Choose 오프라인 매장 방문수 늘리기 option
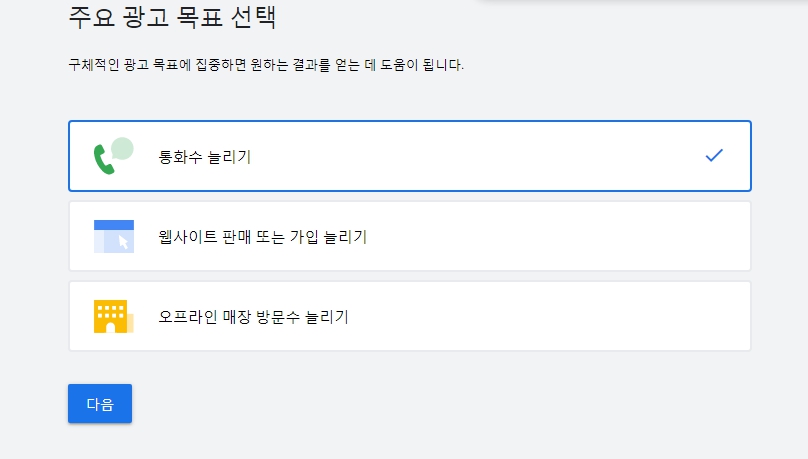This screenshot has height=459, width=808. [x=410, y=316]
